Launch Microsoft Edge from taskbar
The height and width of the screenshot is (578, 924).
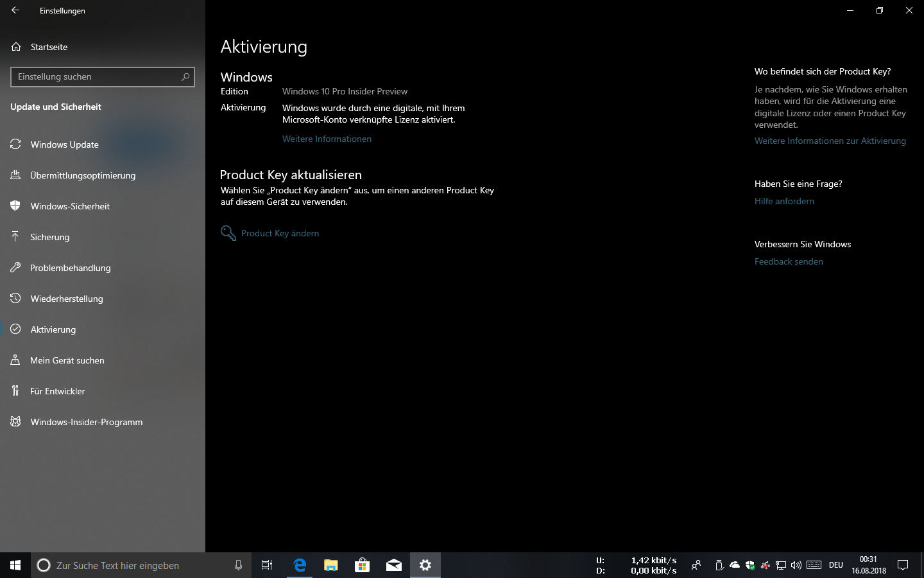tap(300, 565)
